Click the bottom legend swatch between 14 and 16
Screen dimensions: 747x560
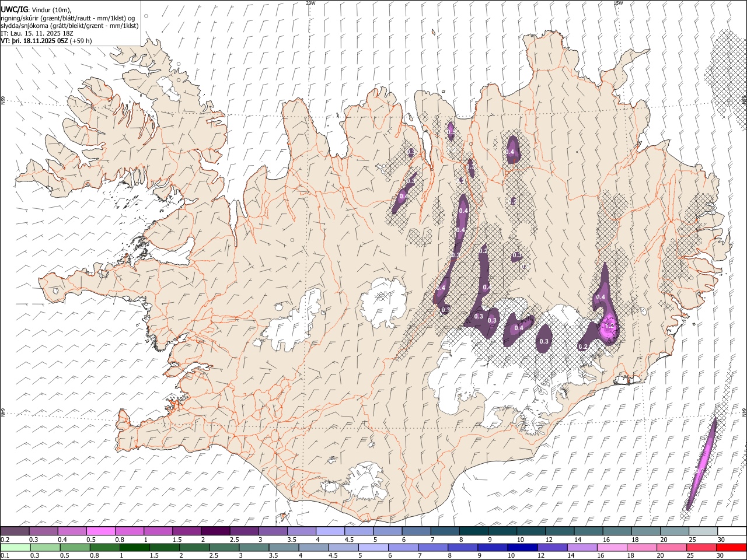click(582, 547)
